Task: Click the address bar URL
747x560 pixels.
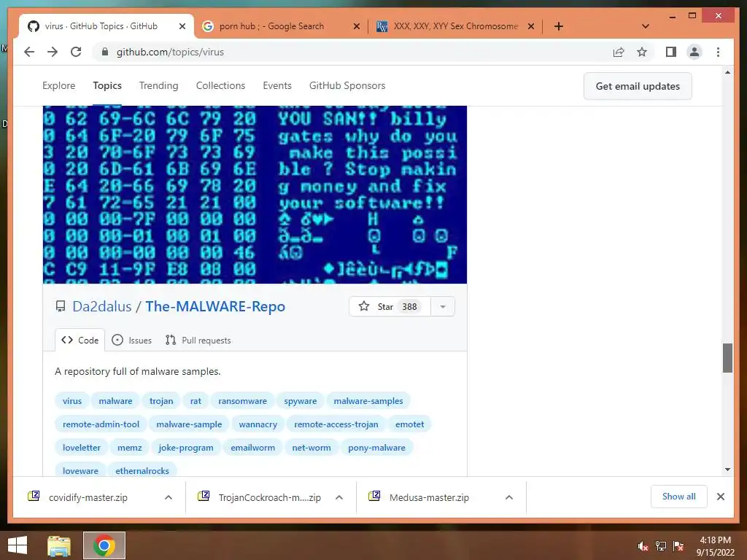Action: click(x=170, y=52)
